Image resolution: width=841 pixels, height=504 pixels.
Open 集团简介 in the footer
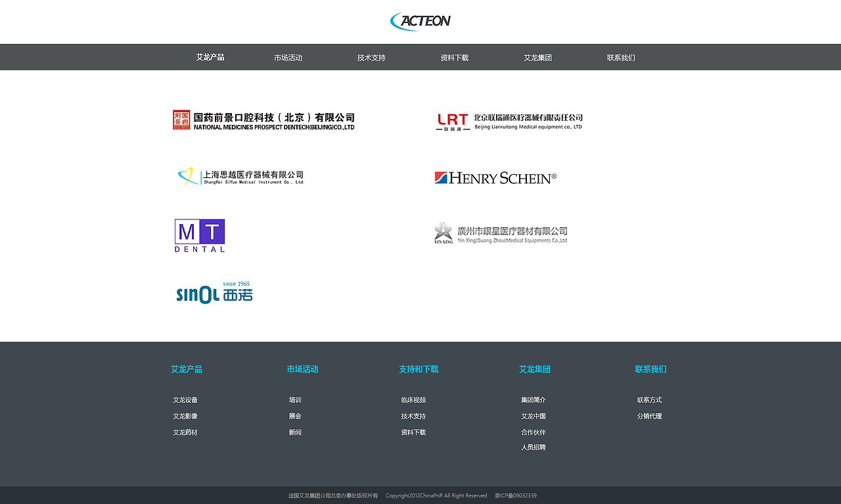point(534,400)
